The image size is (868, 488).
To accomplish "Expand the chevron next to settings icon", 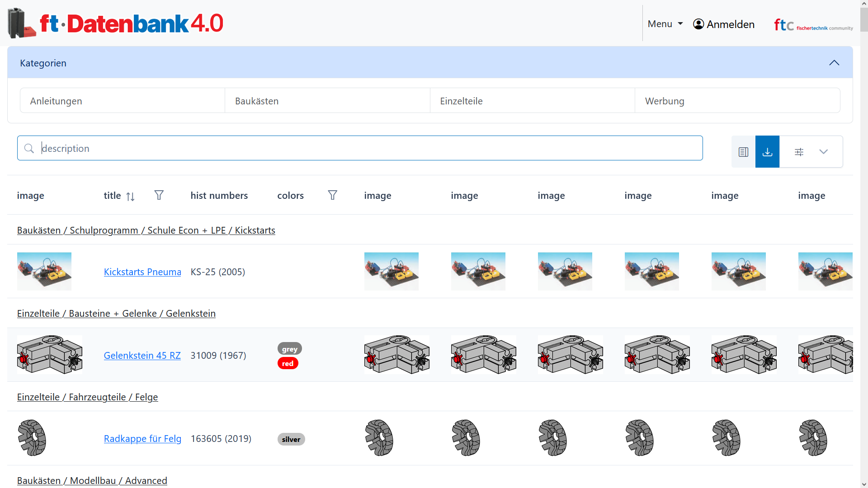I will point(823,152).
